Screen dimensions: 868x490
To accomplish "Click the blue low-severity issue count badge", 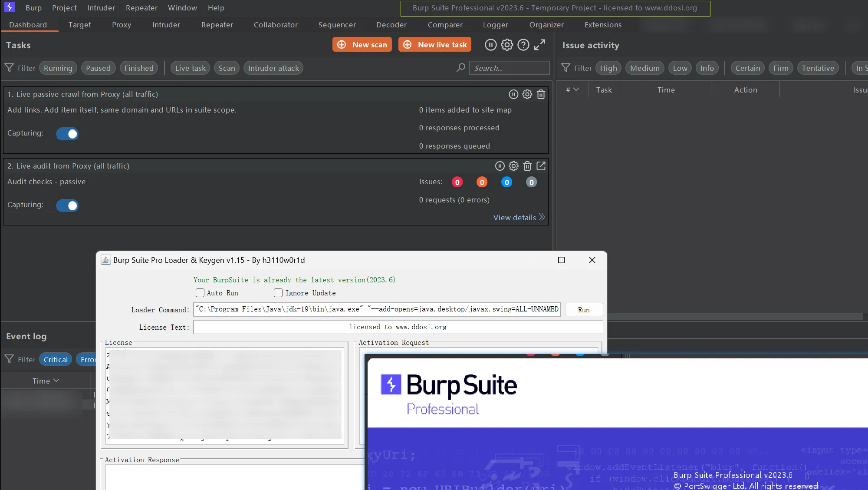I will tap(506, 182).
